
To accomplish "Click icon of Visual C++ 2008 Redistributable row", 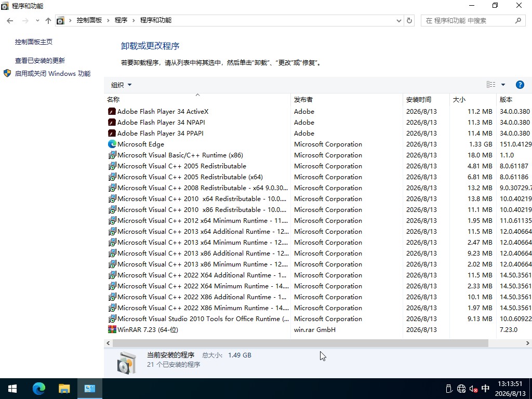I will point(112,188).
